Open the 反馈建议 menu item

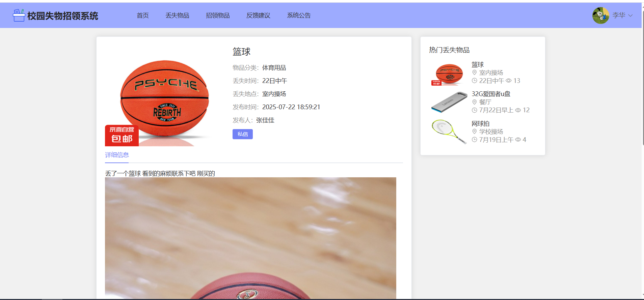[x=258, y=16]
